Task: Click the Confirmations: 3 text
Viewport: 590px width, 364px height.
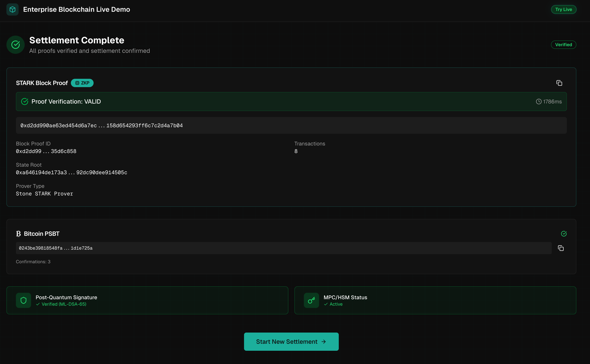Action: click(x=33, y=262)
